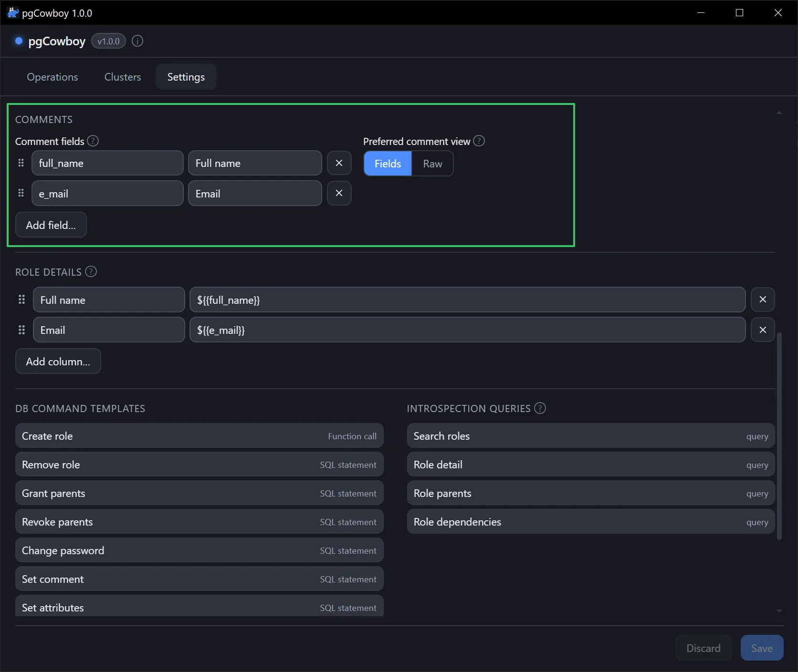Open help icon beside Comment fields

tap(93, 141)
